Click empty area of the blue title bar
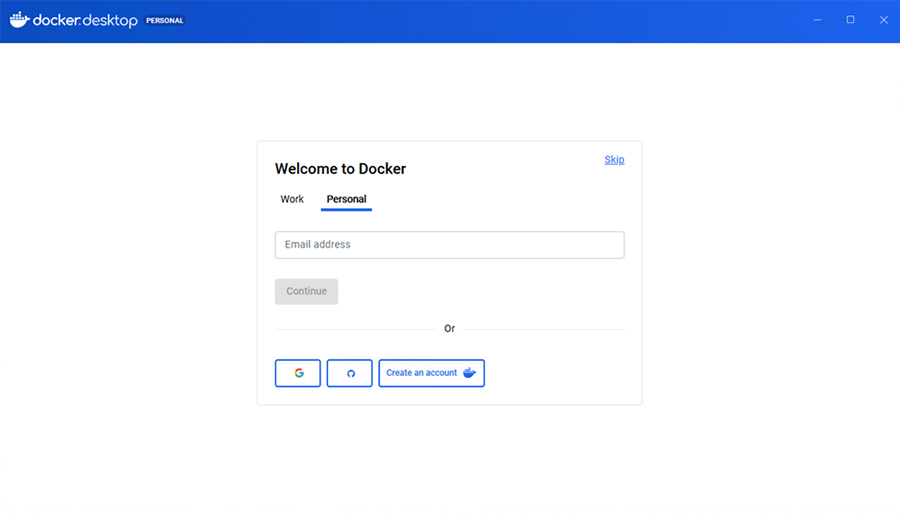The image size is (900, 513). tap(500, 21)
